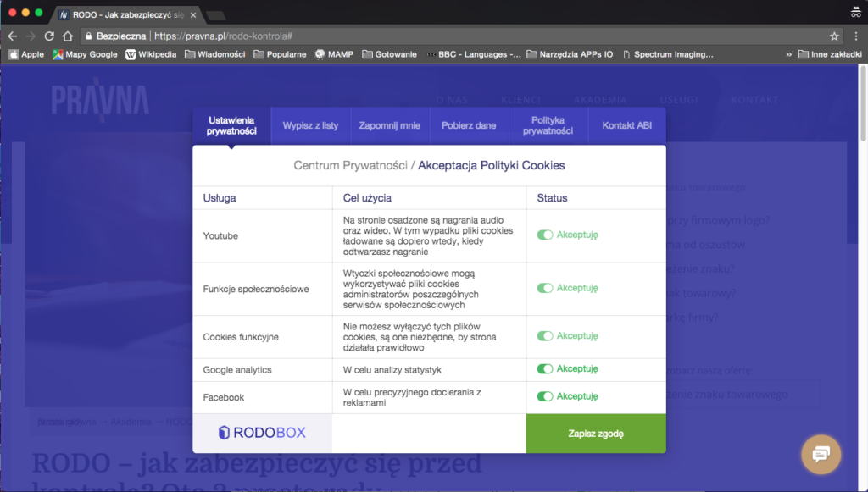Click the page vertical scrollbar
Screen dimensions: 868x492
863,105
